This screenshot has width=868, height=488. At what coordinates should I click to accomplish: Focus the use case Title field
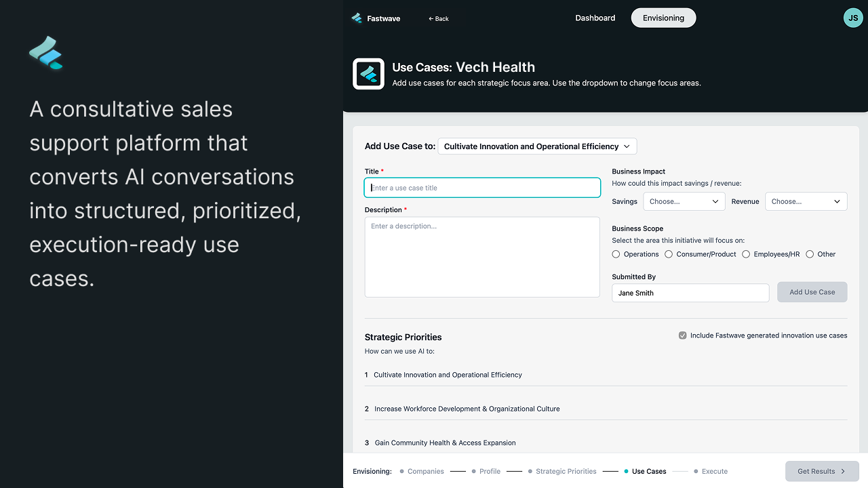[x=482, y=188]
